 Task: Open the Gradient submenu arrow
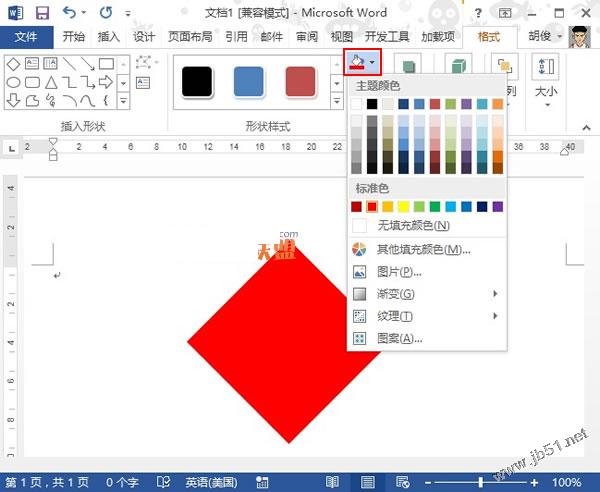click(x=495, y=293)
